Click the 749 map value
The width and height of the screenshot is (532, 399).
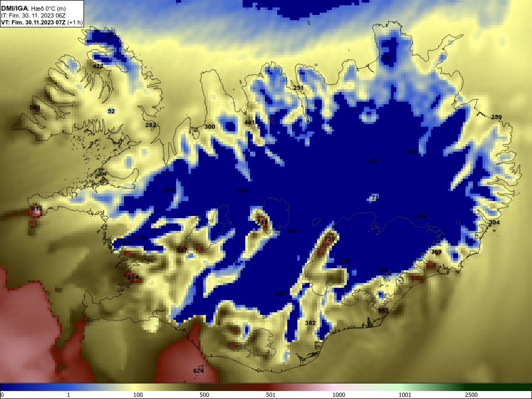point(262,222)
